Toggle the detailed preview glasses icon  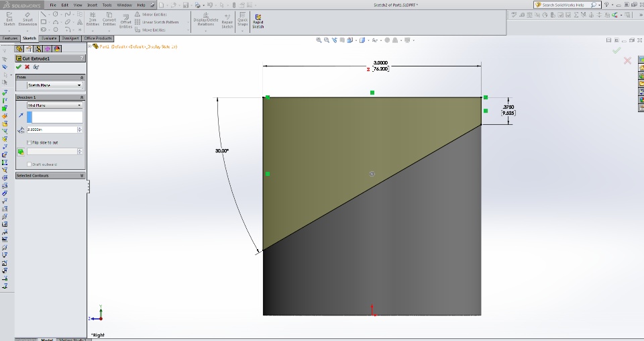pyautogui.click(x=36, y=67)
